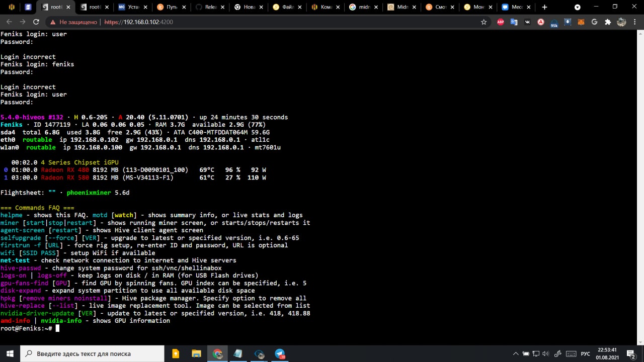This screenshot has height=362, width=644.
Task: Select the first pinned tab
Action: (12, 7)
